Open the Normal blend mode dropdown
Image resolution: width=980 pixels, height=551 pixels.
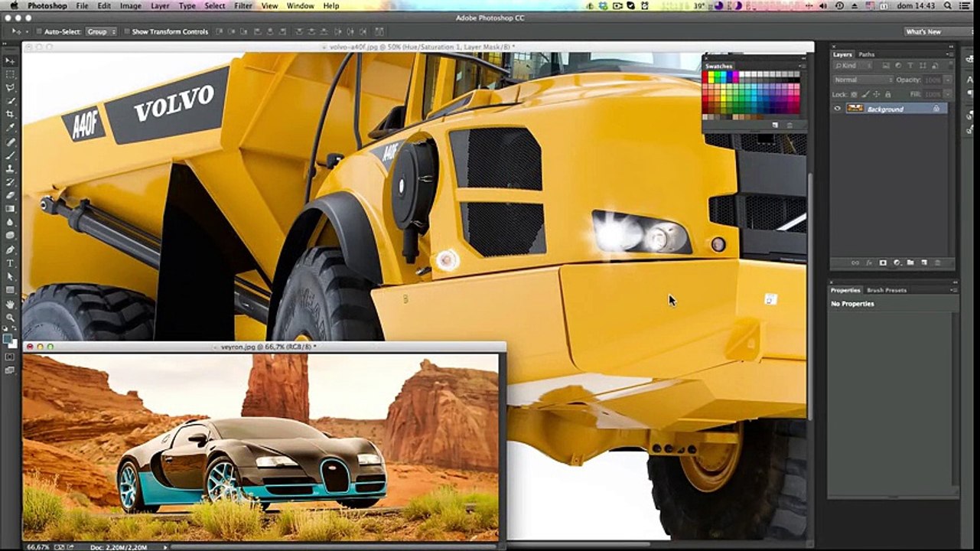pyautogui.click(x=863, y=80)
